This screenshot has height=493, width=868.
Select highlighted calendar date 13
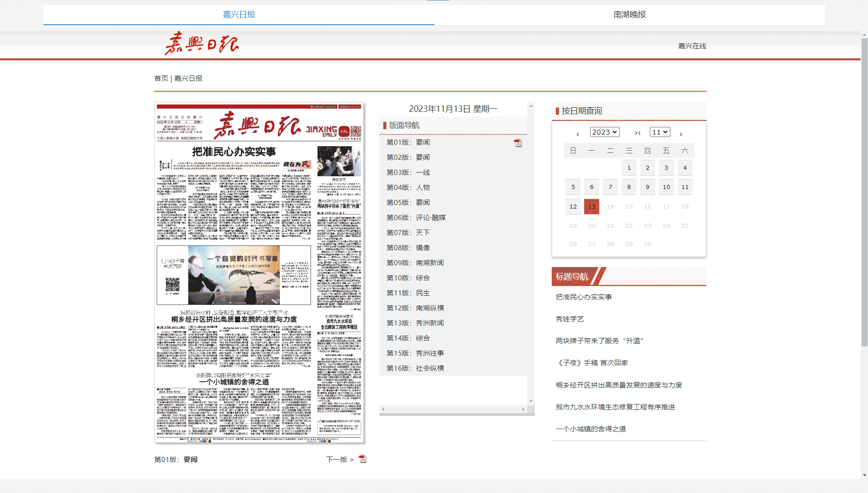pyautogui.click(x=591, y=206)
